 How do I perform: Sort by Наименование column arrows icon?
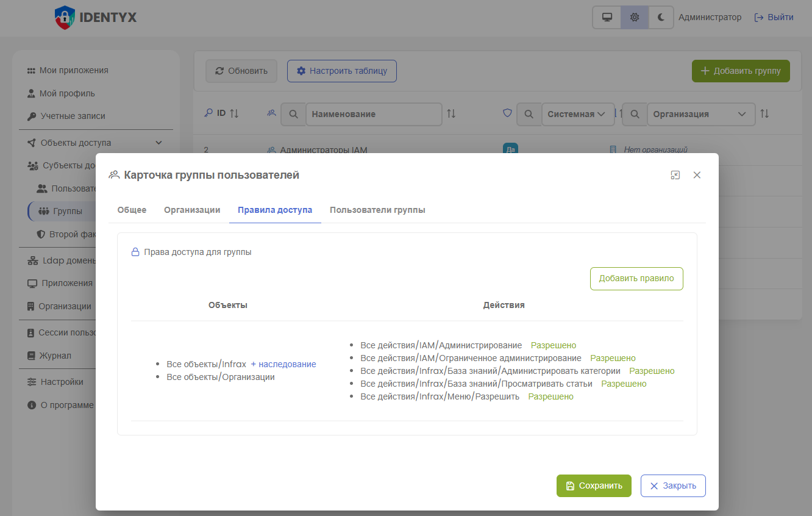click(x=451, y=114)
